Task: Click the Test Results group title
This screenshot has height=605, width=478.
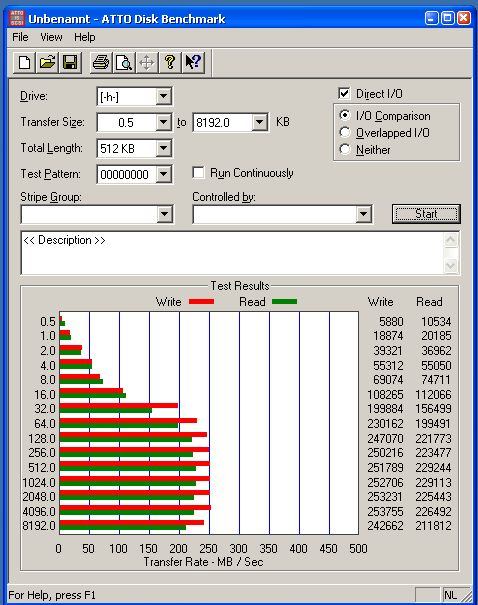Action: tap(240, 286)
